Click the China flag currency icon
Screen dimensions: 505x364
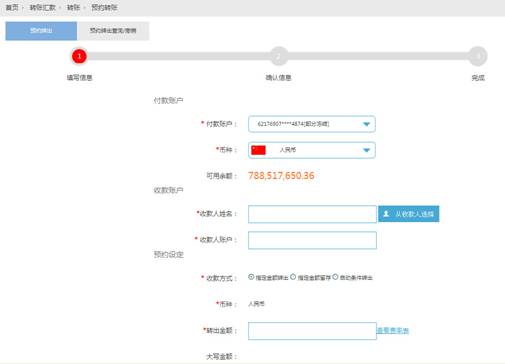258,150
